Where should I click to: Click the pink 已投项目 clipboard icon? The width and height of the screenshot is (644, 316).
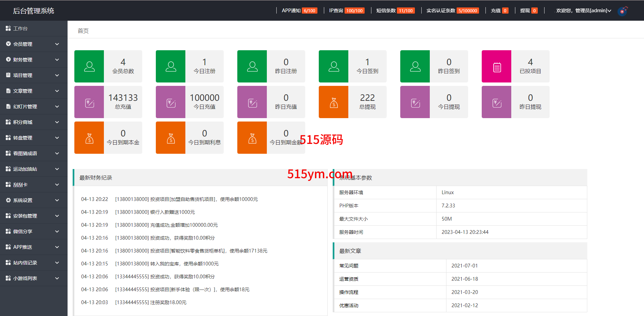click(496, 67)
